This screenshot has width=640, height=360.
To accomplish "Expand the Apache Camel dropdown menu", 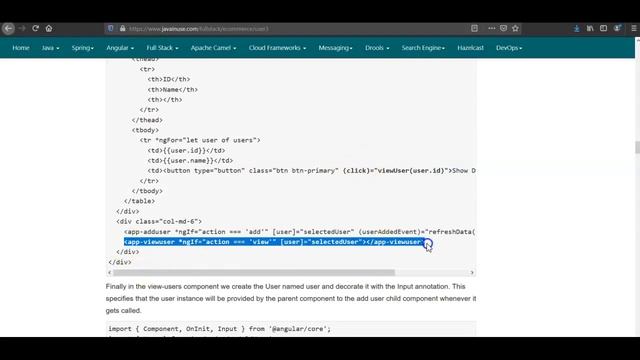I will (x=213, y=48).
